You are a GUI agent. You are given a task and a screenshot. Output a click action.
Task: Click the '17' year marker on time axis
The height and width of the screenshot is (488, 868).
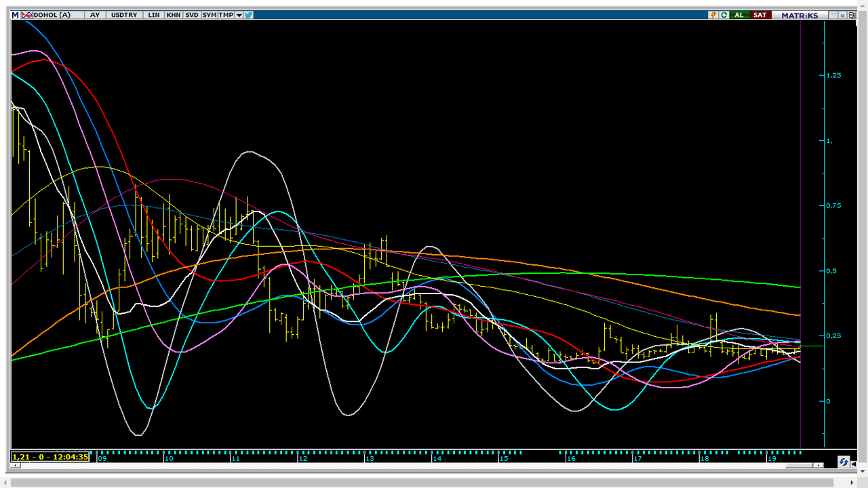[637, 458]
